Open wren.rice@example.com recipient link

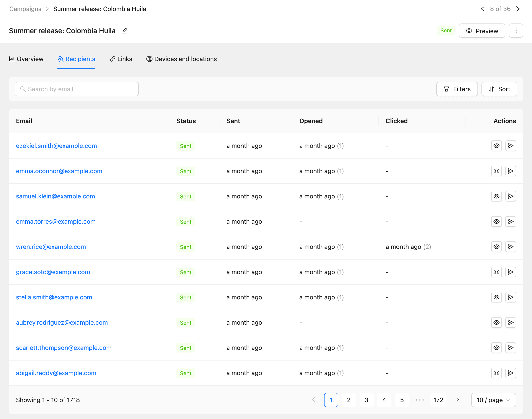51,247
